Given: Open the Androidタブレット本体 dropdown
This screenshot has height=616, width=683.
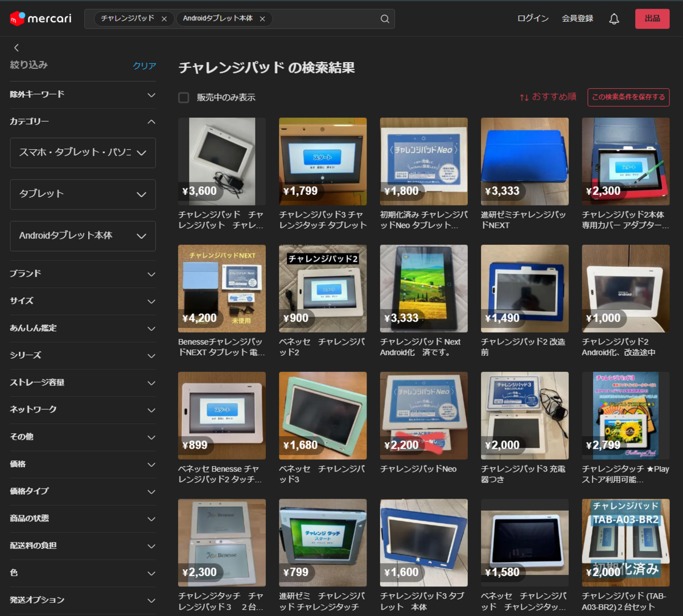Looking at the screenshot, I should tap(83, 236).
